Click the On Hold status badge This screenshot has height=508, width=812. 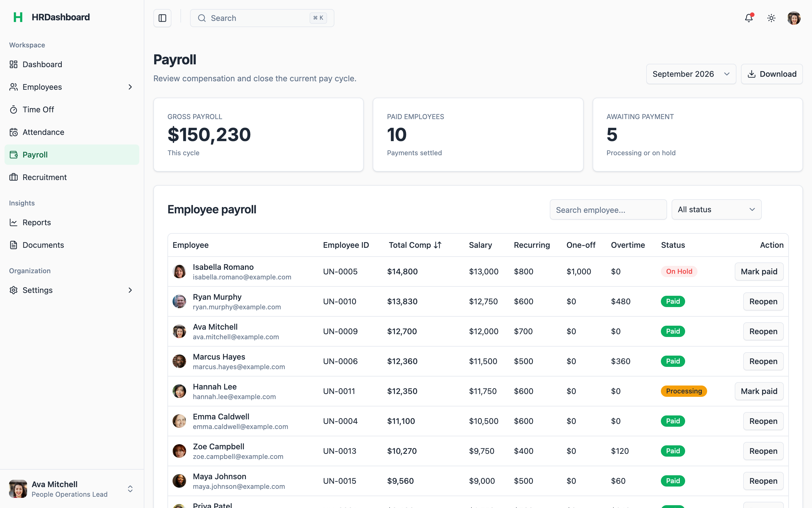pos(679,271)
